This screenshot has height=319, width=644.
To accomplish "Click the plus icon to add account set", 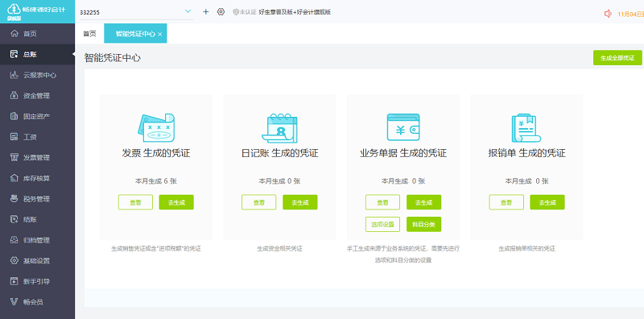I will pyautogui.click(x=206, y=12).
